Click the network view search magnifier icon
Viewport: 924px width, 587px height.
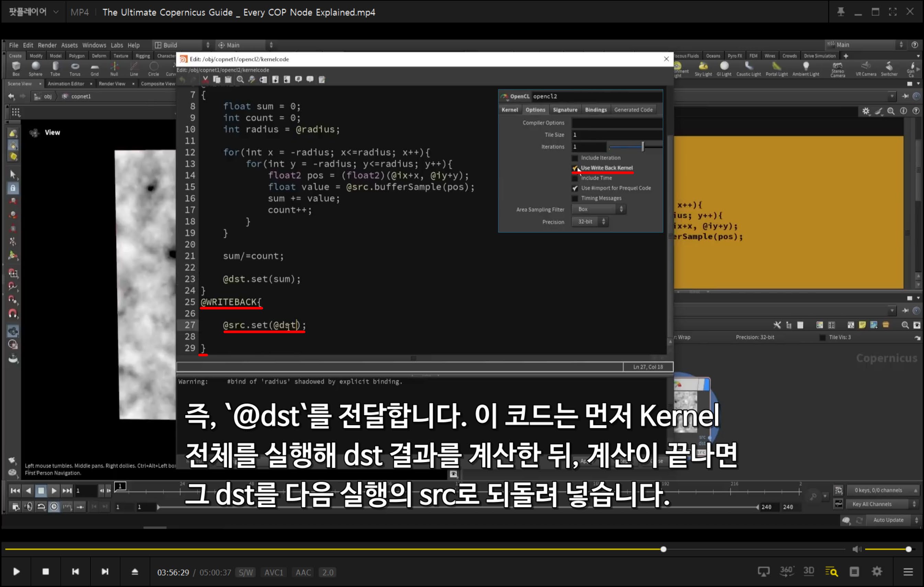tap(905, 325)
